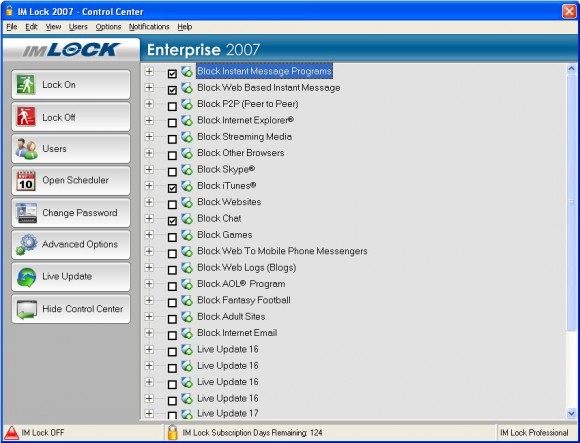
Task: Click the Hide Control Center monitor icon
Action: tap(26, 309)
